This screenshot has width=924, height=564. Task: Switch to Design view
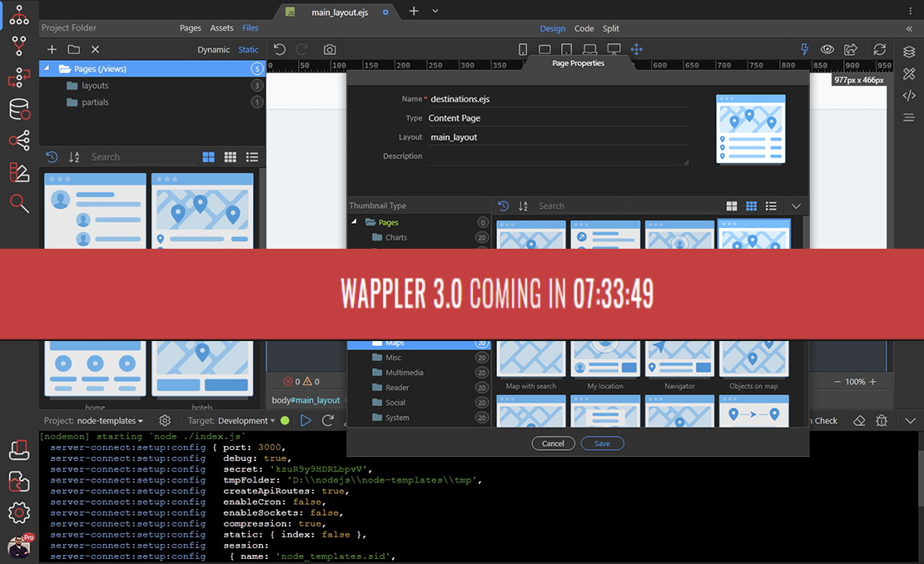click(552, 28)
